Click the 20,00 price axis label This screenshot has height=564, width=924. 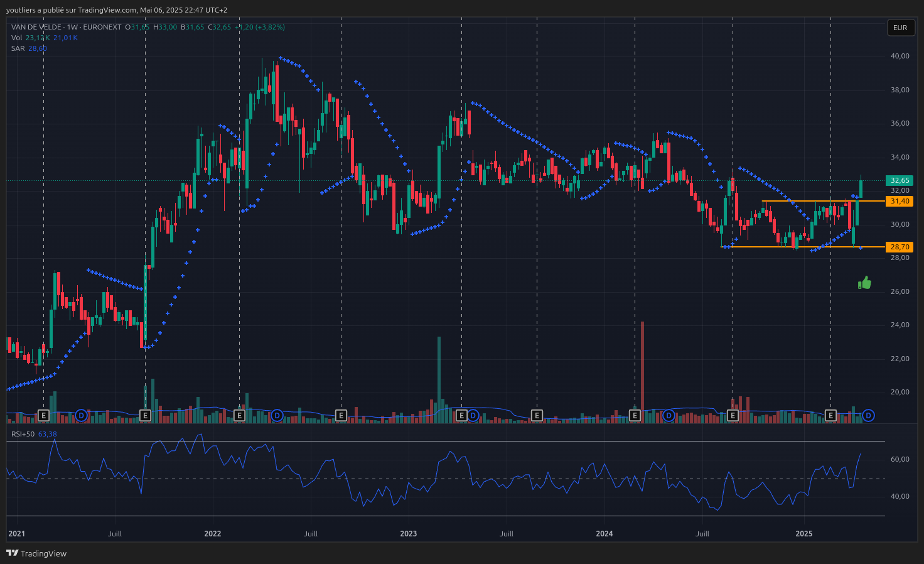(900, 392)
